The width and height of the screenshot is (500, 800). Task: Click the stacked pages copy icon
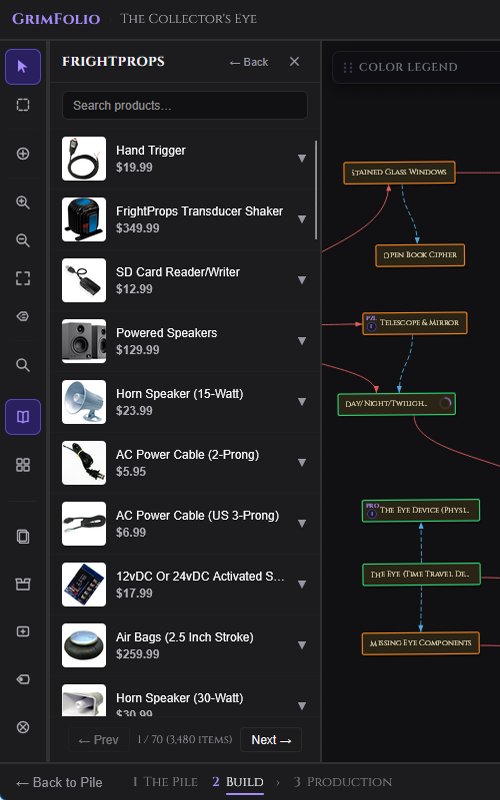pyautogui.click(x=23, y=537)
